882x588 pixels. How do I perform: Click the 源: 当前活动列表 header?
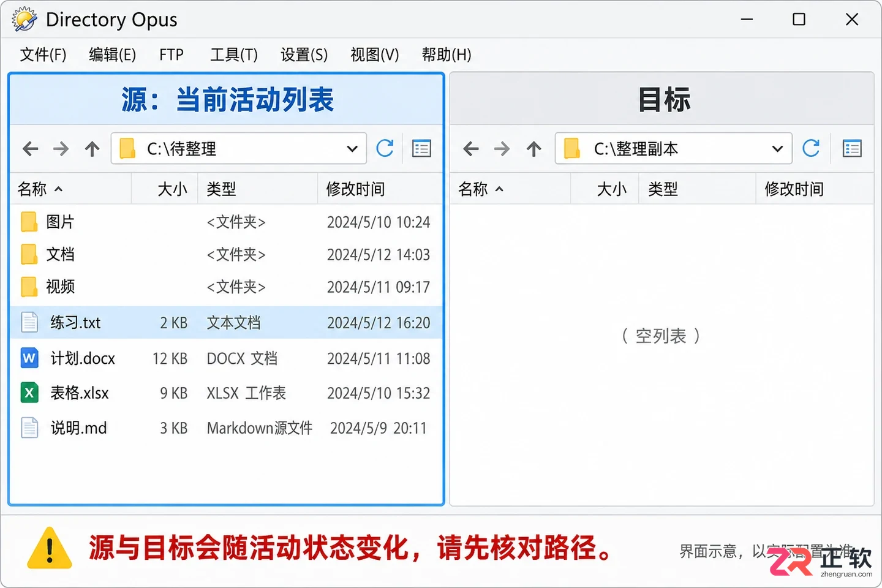pyautogui.click(x=227, y=99)
